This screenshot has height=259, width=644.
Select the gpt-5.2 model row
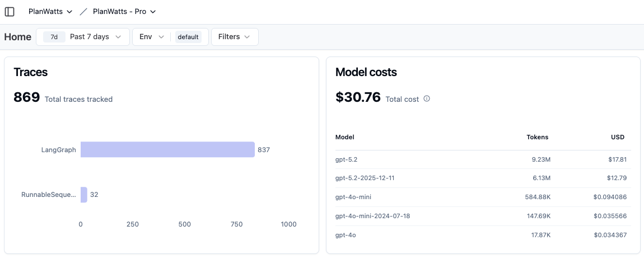[483, 159]
